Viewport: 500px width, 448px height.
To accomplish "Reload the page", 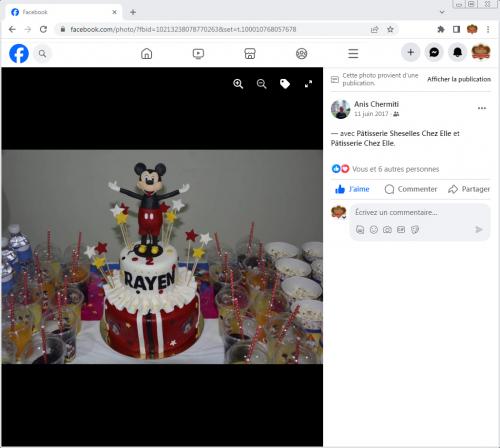I will (43, 29).
